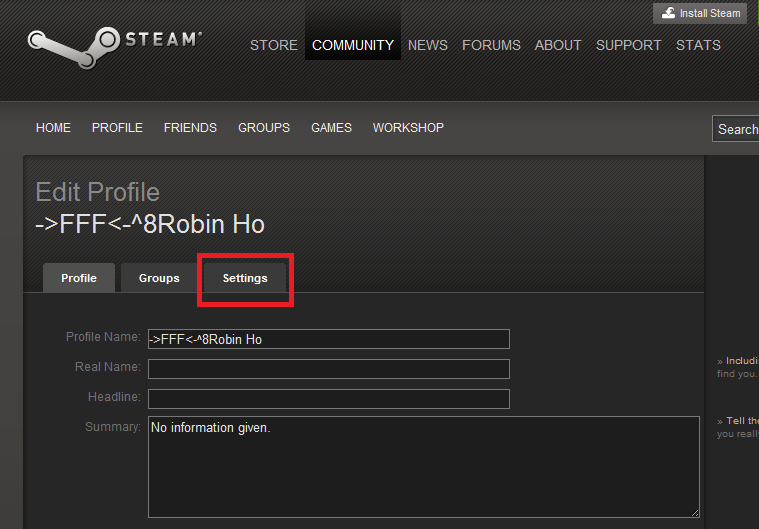
Task: Click the Install Steam button
Action: 700,13
